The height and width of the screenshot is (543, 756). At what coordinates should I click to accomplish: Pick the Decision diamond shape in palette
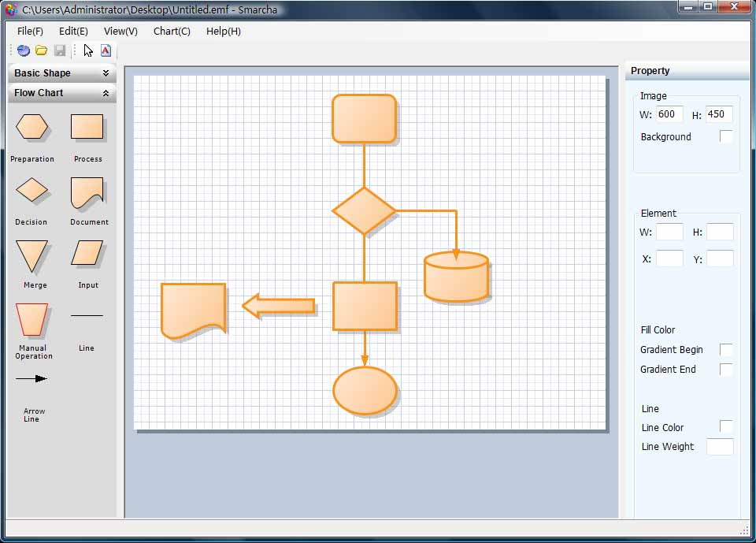tap(31, 190)
